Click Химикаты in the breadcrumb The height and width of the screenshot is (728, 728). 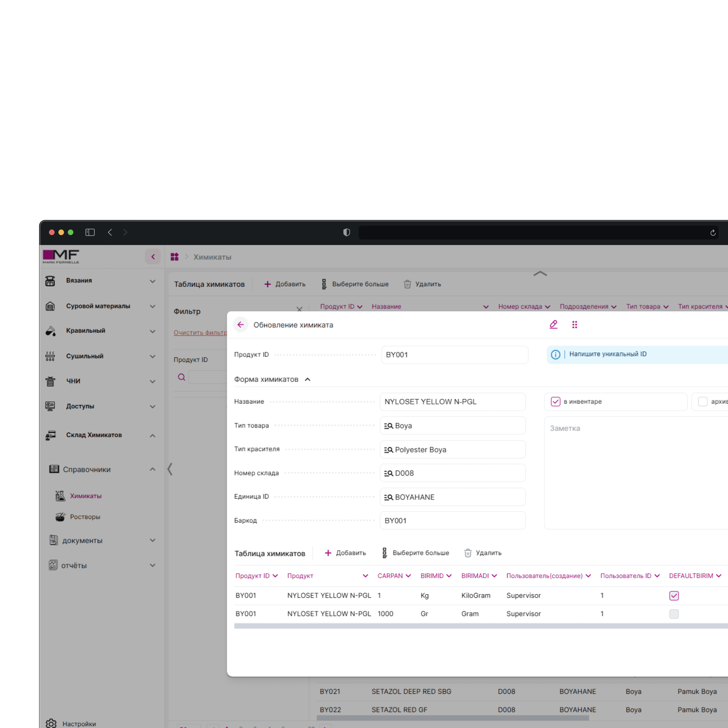(x=213, y=257)
